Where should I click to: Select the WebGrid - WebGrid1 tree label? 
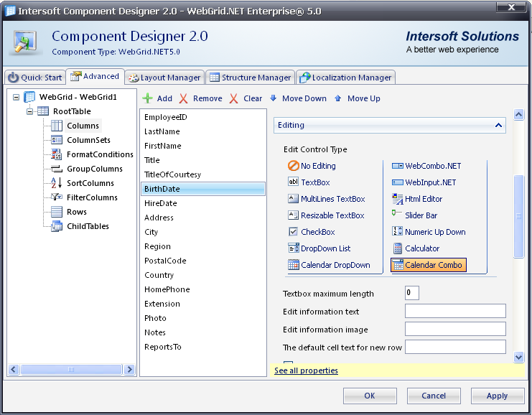point(78,97)
